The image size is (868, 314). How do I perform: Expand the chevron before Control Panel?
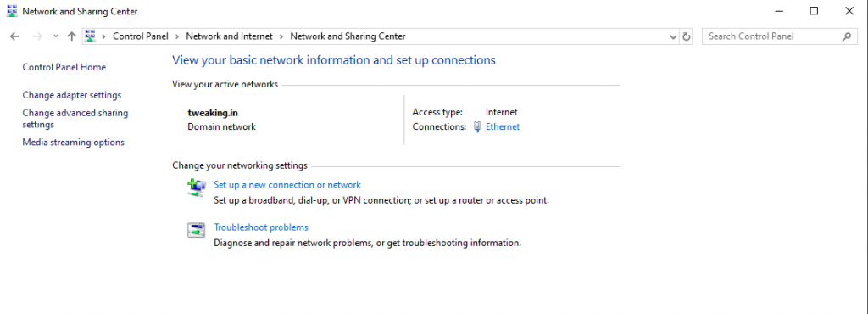[103, 36]
